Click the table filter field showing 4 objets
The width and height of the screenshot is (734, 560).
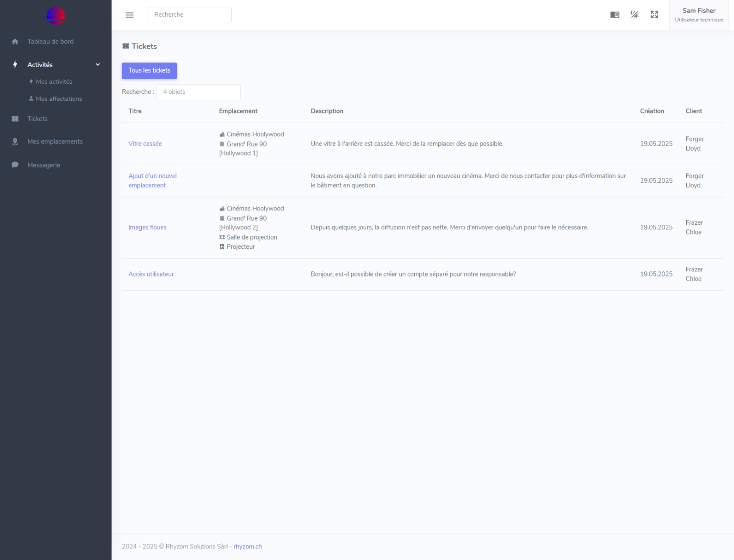pos(199,92)
